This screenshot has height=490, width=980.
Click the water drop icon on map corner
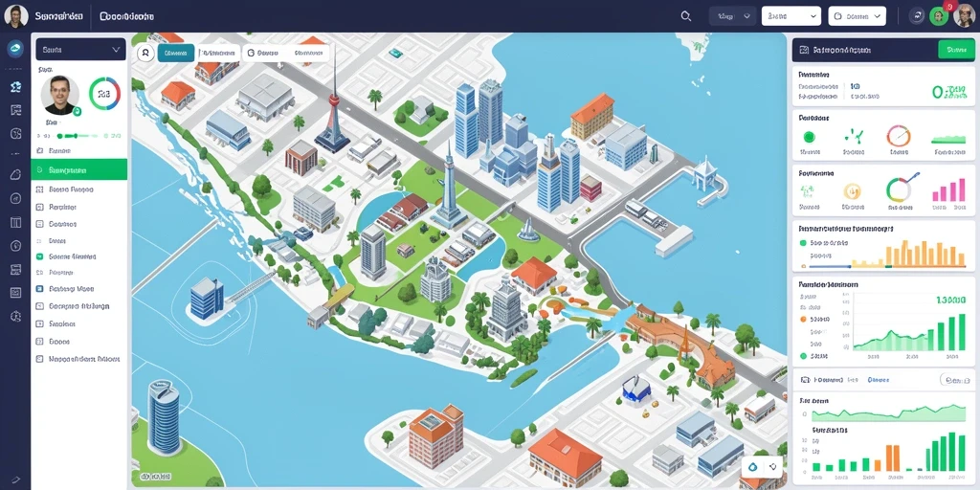(752, 466)
